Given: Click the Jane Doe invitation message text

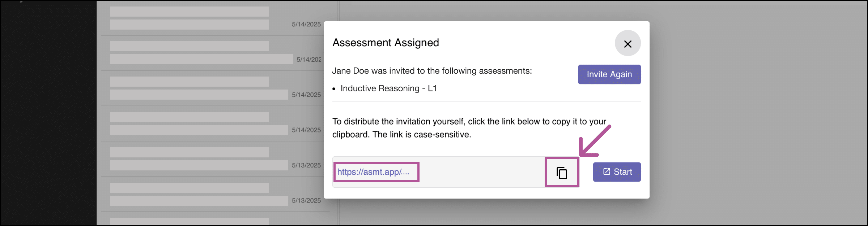Looking at the screenshot, I should (432, 71).
